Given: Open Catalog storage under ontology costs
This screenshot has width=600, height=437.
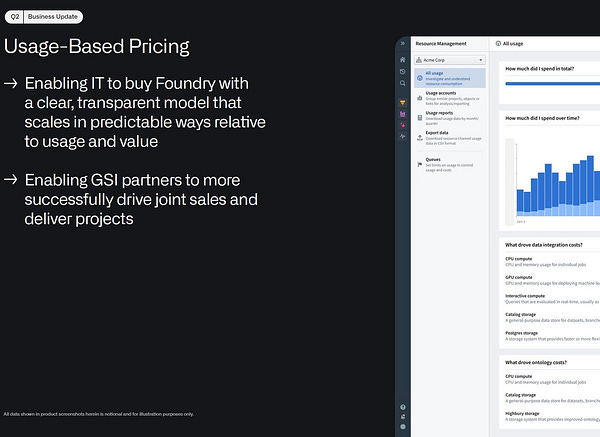Looking at the screenshot, I should coord(551,398).
